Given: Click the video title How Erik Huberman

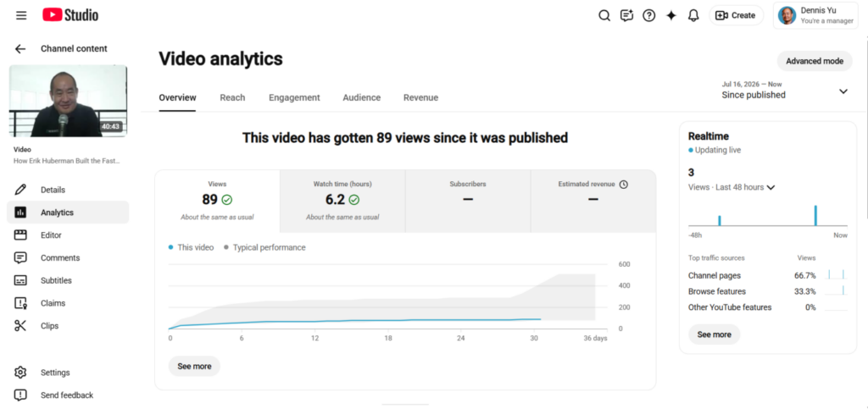Looking at the screenshot, I should coord(66,161).
